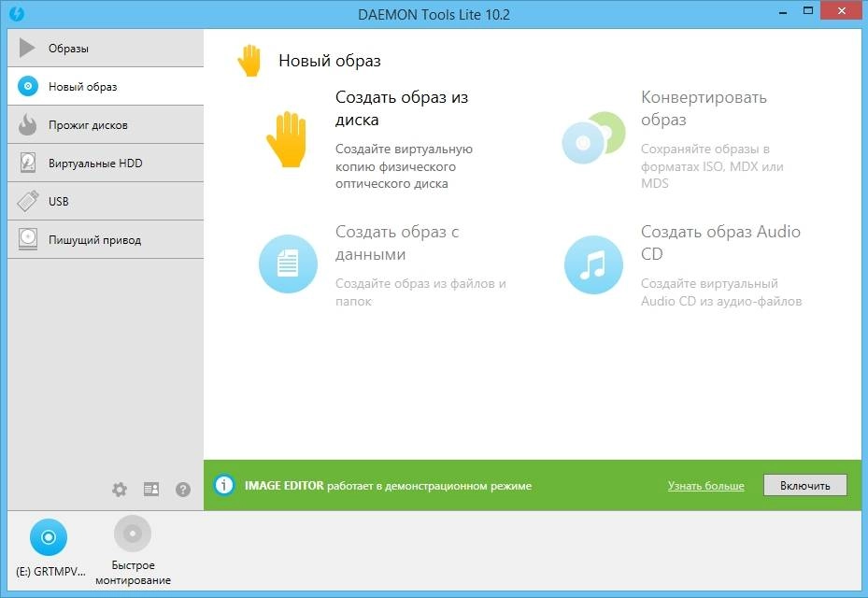Click the Создать образ с данными title
Screen dimensions: 868x598
point(397,243)
